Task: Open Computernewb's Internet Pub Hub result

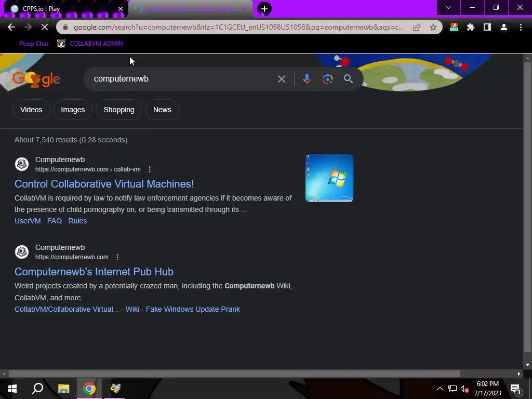Action: (94, 272)
